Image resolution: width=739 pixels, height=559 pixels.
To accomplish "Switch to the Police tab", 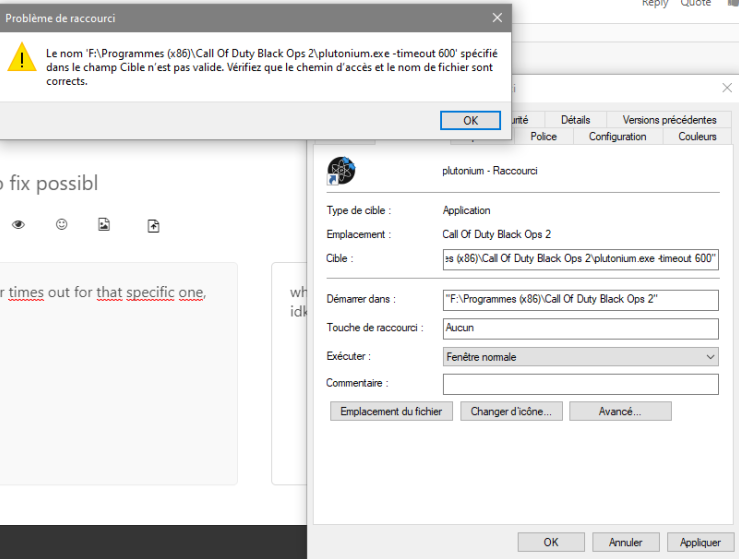I will [x=543, y=136].
